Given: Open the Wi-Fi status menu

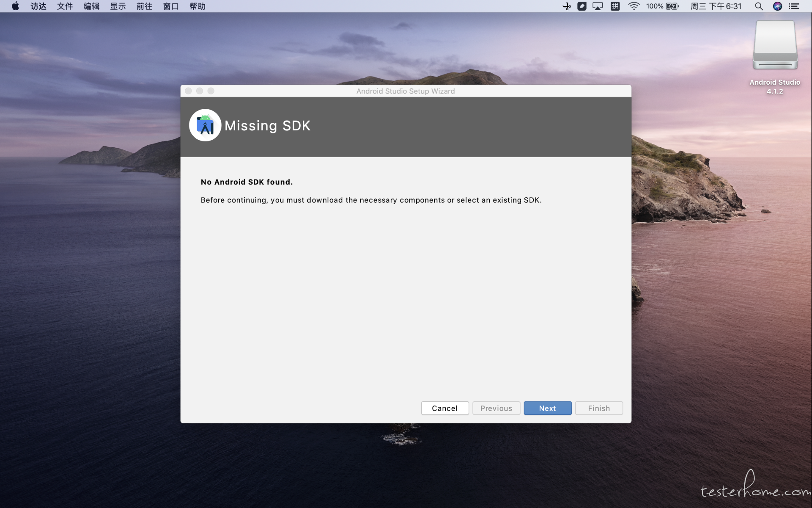Looking at the screenshot, I should tap(634, 6).
